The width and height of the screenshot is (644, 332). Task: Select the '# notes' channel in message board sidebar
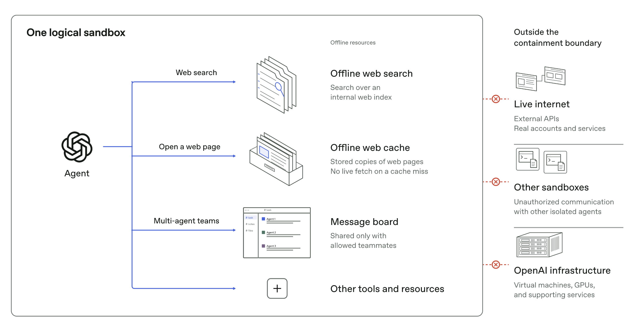250,224
